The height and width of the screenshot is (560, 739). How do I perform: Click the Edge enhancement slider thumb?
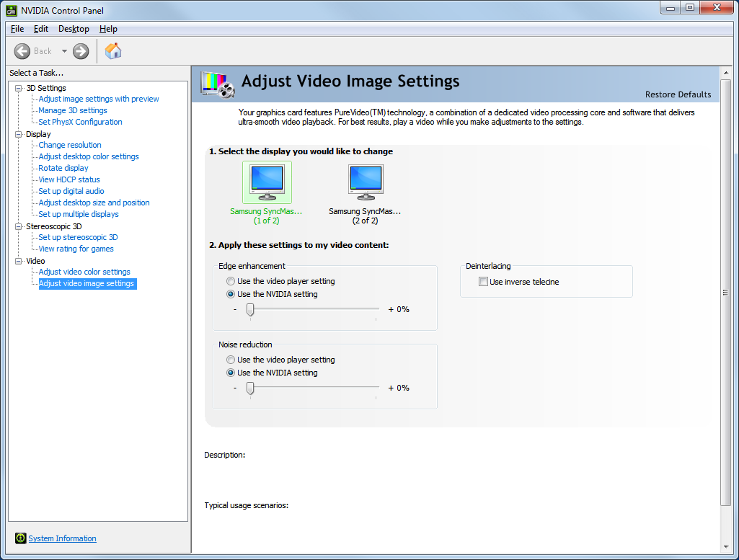tap(250, 309)
